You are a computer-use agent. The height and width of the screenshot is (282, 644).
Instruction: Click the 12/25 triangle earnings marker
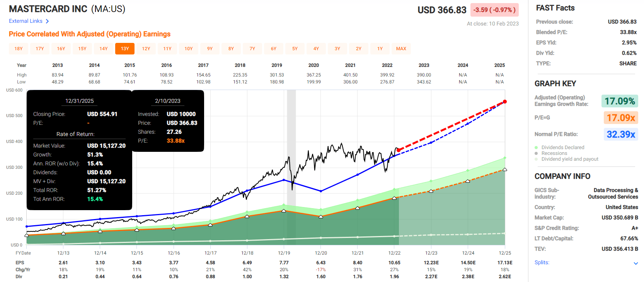pyautogui.click(x=505, y=170)
